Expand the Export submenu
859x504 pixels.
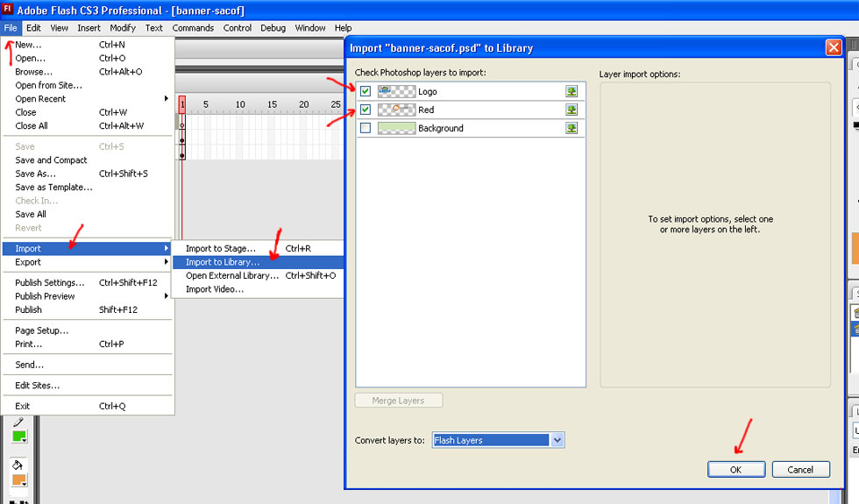(167, 262)
